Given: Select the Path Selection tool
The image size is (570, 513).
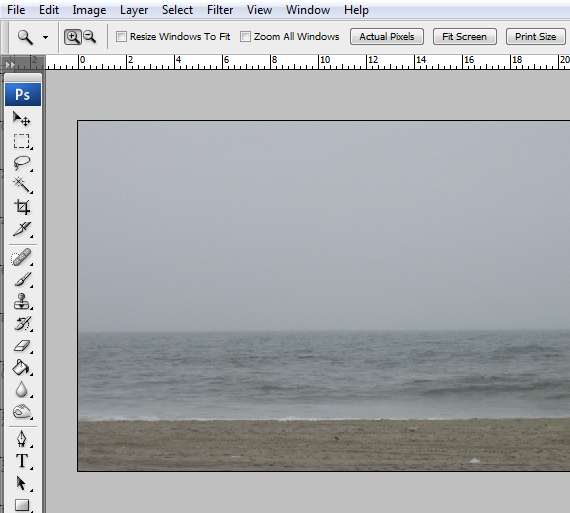Looking at the screenshot, I should pyautogui.click(x=22, y=483).
